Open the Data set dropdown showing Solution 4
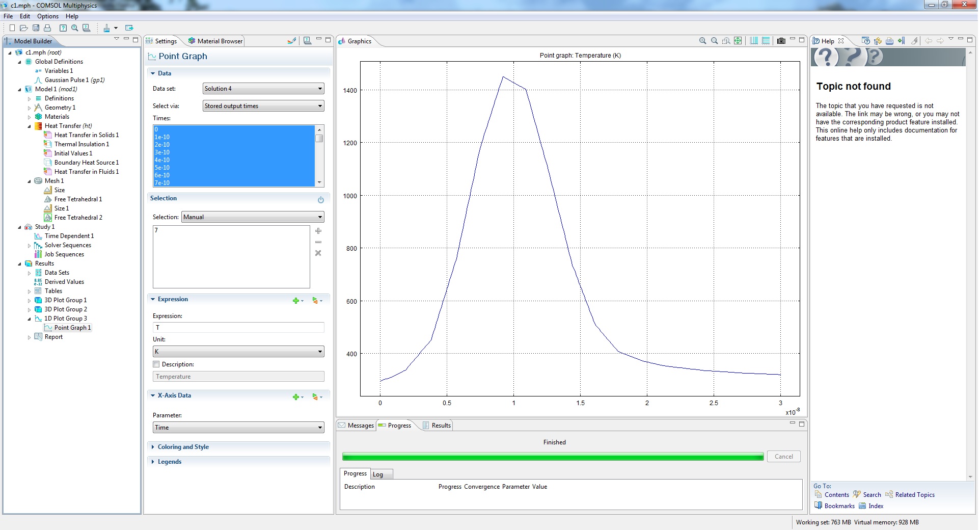Image resolution: width=980 pixels, height=530 pixels. point(263,89)
